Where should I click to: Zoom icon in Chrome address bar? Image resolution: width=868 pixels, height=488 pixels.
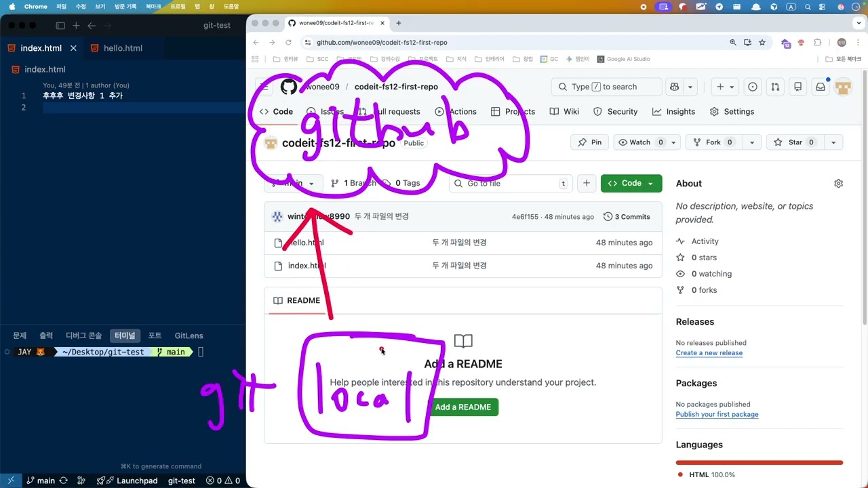pos(732,42)
